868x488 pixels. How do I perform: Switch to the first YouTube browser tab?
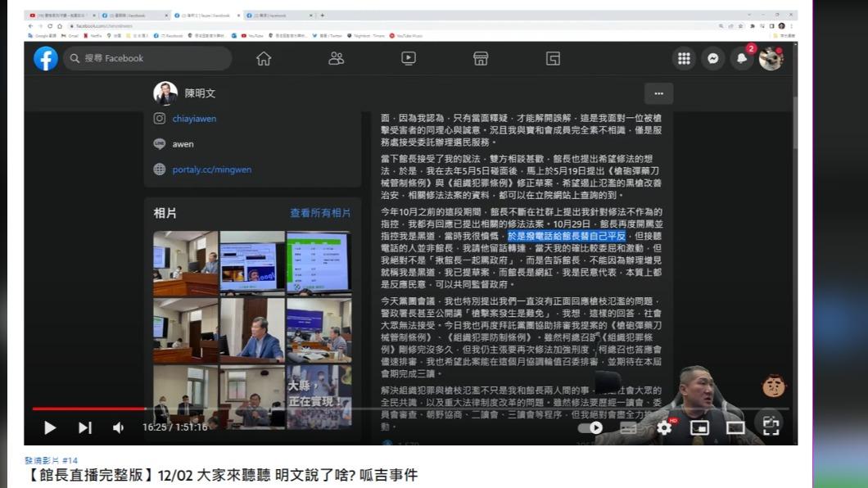61,16
